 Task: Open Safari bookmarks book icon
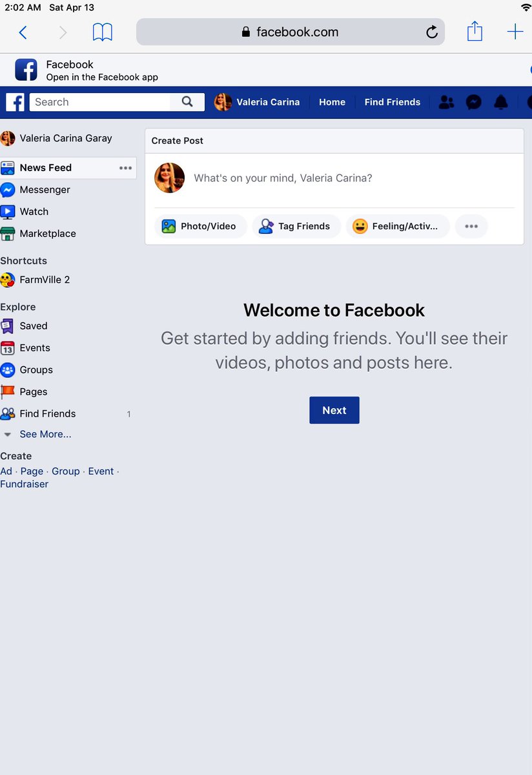click(103, 32)
